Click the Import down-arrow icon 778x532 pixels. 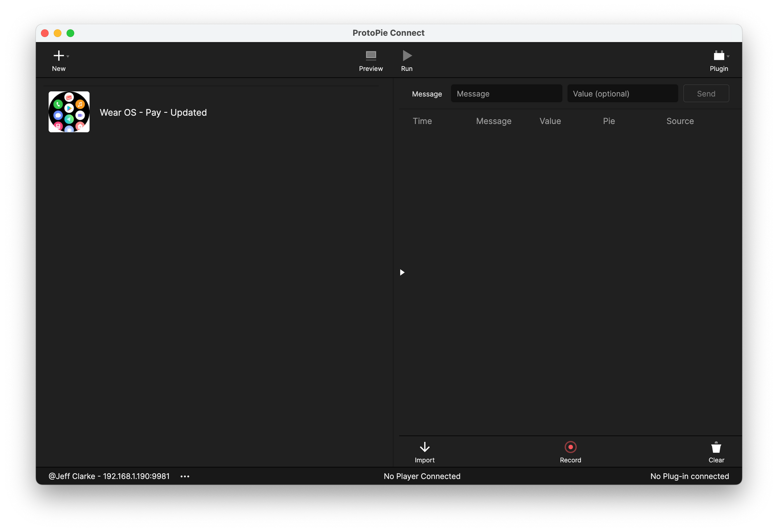(424, 447)
